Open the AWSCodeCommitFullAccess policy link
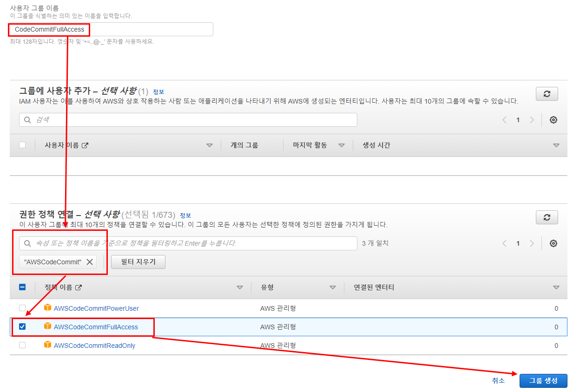The height and width of the screenshot is (392, 580). click(x=96, y=327)
